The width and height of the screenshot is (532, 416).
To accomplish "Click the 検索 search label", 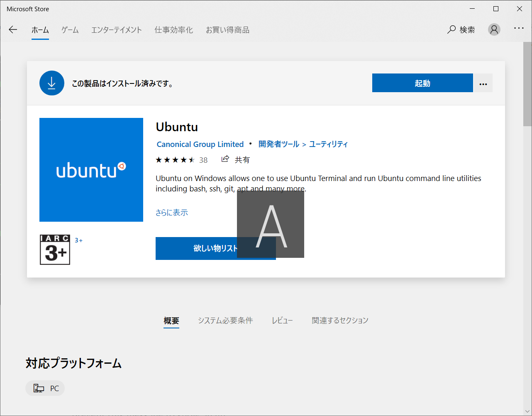I will pyautogui.click(x=467, y=29).
